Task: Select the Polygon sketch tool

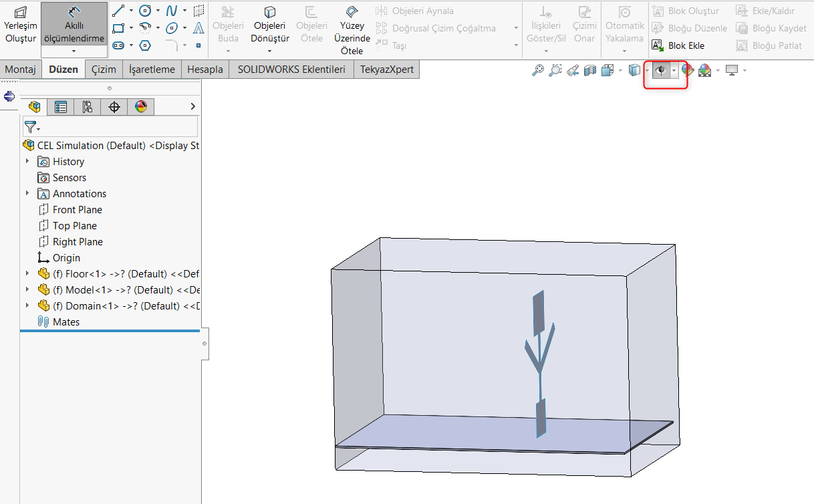Action: point(146,45)
